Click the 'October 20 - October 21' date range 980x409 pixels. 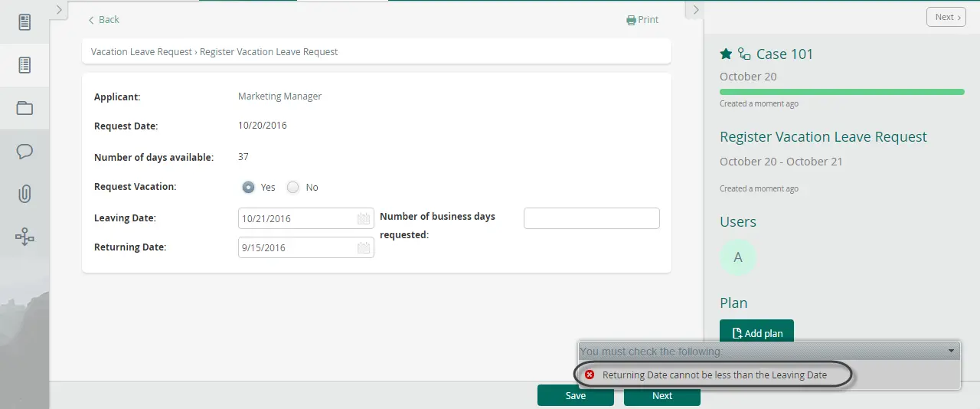pyautogui.click(x=781, y=162)
